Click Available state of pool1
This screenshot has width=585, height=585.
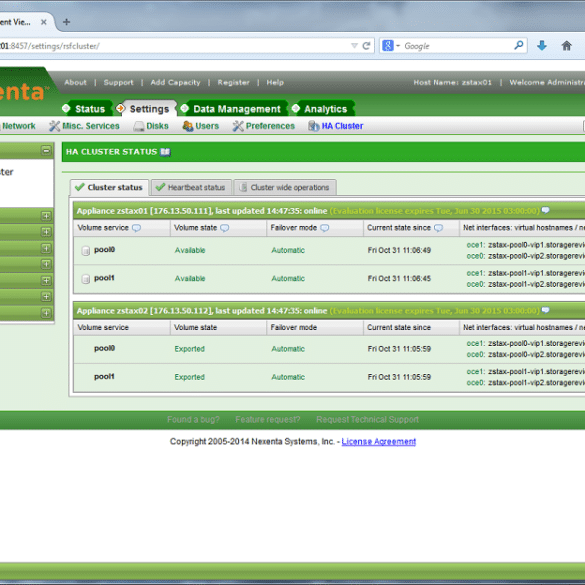point(190,279)
